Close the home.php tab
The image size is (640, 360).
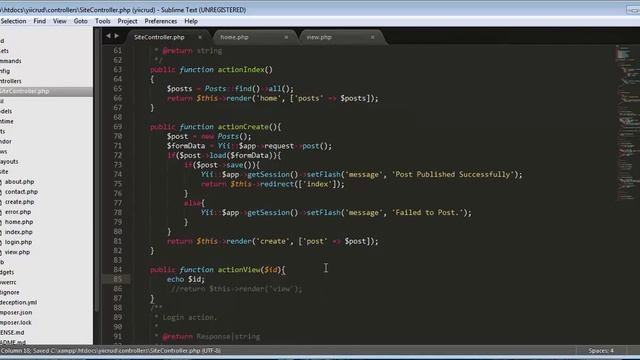pos(286,37)
